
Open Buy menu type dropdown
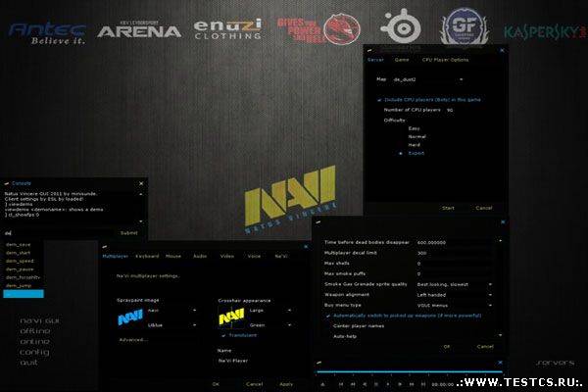tap(454, 306)
